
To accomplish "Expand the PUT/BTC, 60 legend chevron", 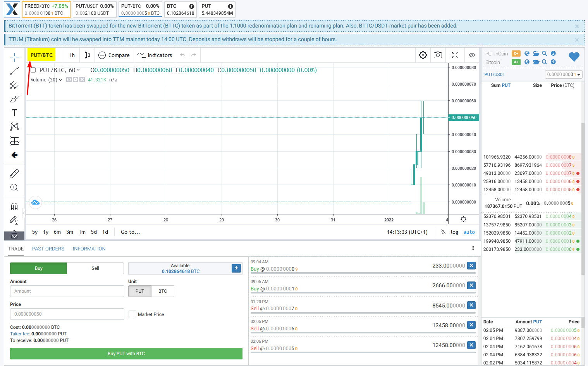I will (x=78, y=70).
